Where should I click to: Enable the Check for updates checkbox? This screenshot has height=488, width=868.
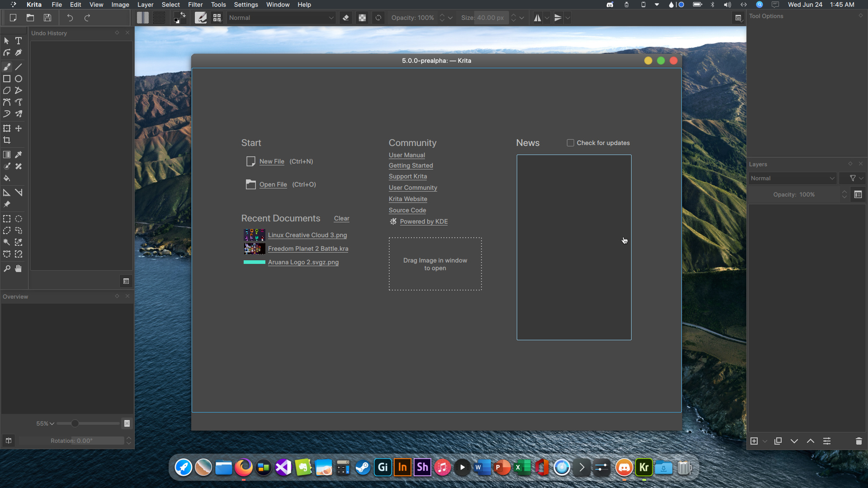point(571,143)
